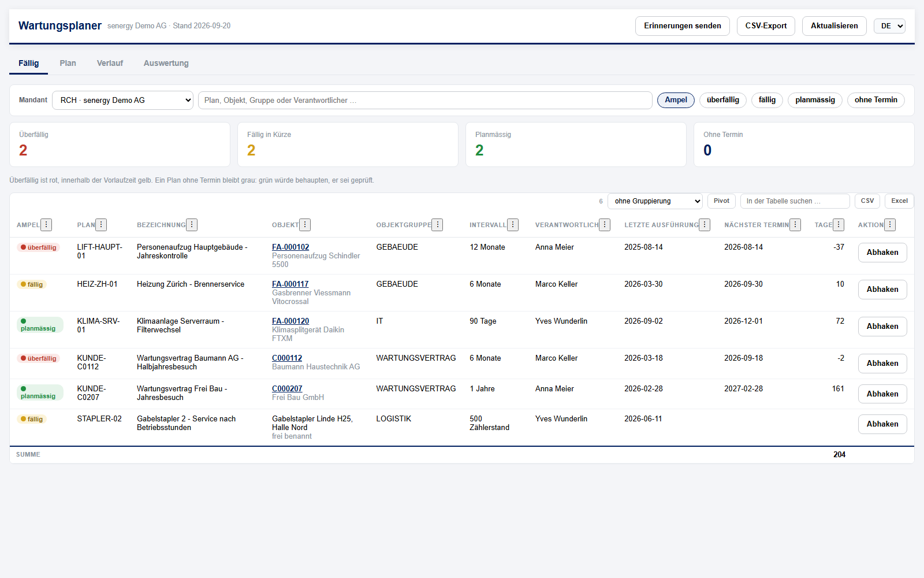Open object link FA-000102
The width and height of the screenshot is (924, 578).
(x=290, y=247)
